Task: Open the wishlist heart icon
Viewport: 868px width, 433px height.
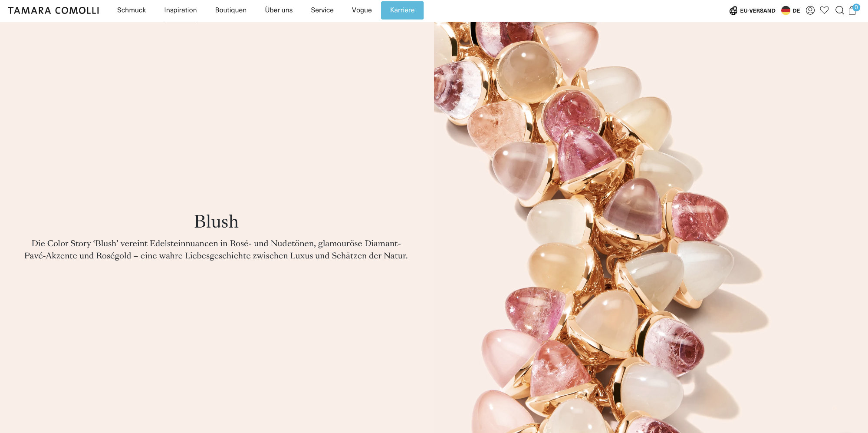Action: [x=824, y=10]
